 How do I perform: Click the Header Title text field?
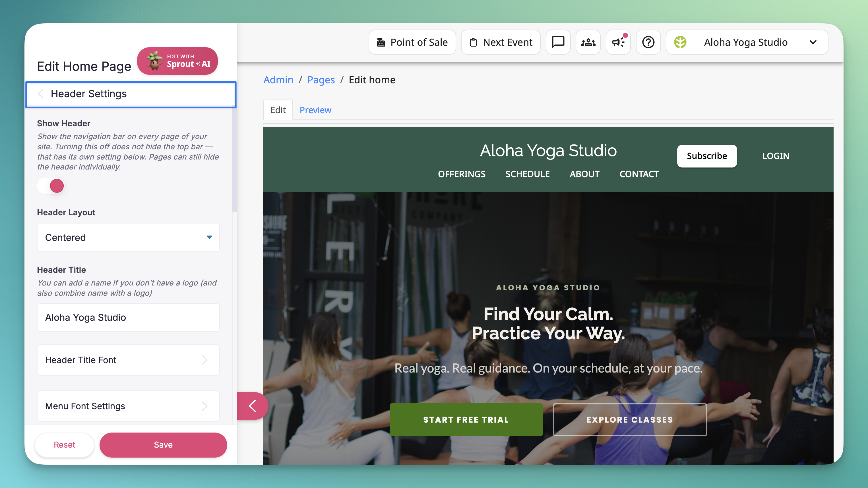pyautogui.click(x=128, y=317)
